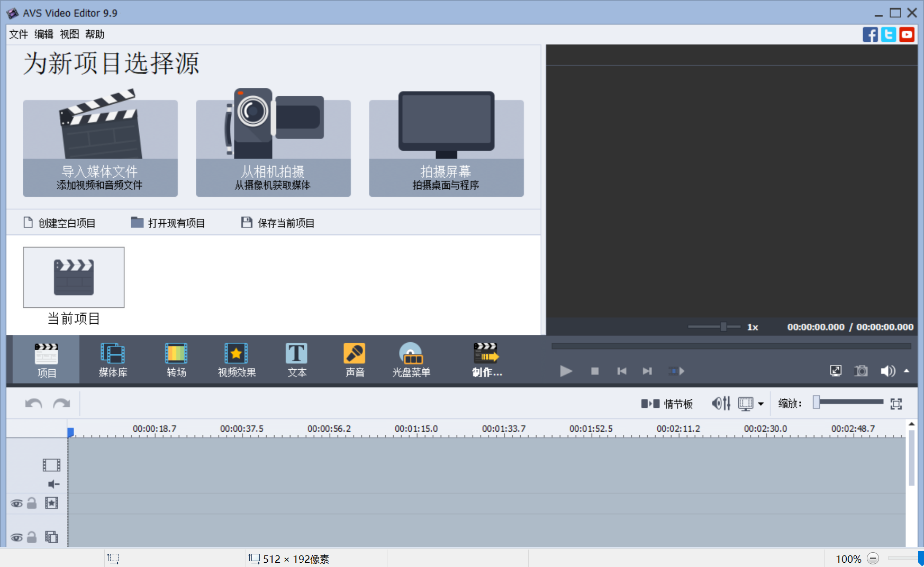Click the preview seek progress bar
This screenshot has height=567, width=924.
point(731,346)
